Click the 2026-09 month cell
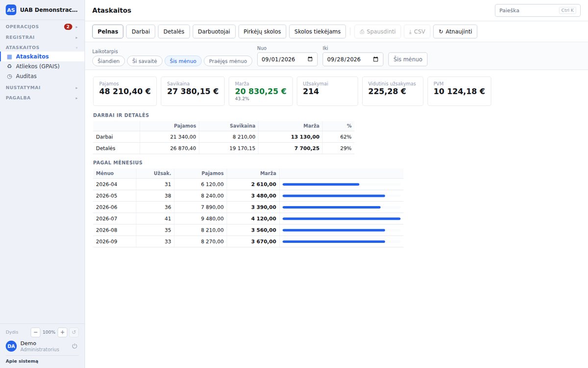Viewport: 588px width, 368px height. coord(115,241)
